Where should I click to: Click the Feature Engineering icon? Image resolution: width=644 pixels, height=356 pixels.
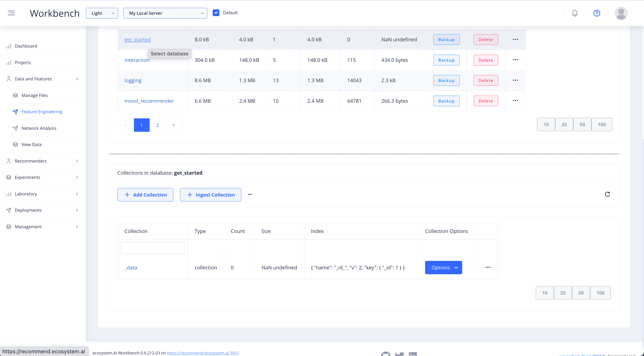(15, 111)
